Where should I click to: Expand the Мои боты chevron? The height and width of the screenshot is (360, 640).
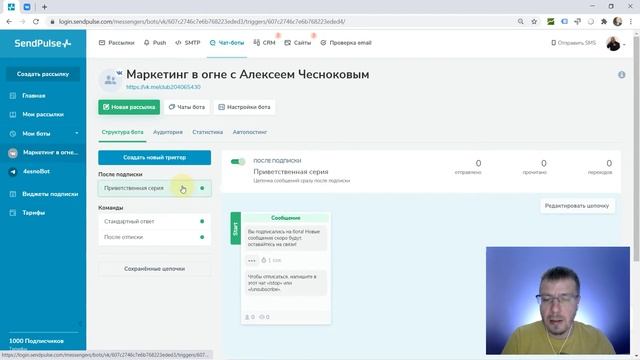click(x=77, y=133)
